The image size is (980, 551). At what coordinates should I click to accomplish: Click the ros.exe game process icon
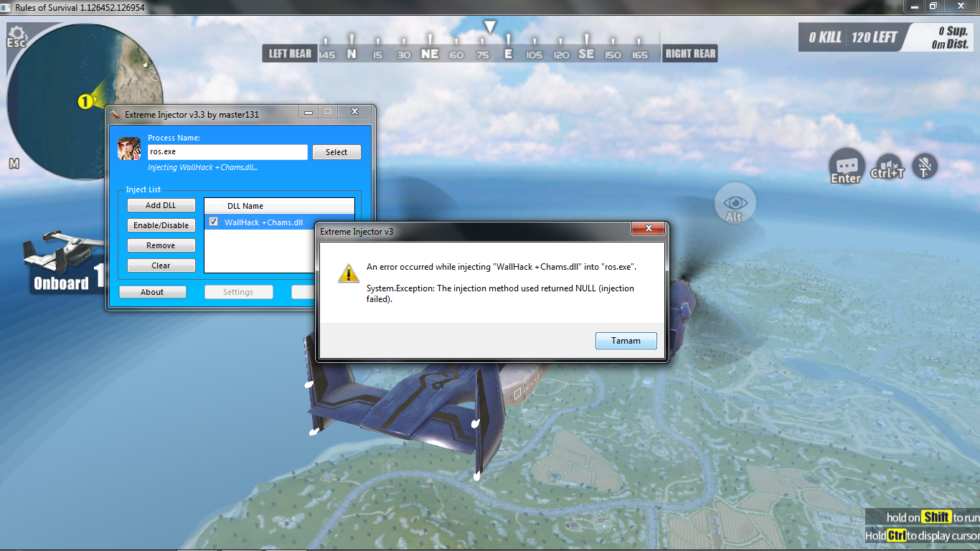click(x=129, y=148)
